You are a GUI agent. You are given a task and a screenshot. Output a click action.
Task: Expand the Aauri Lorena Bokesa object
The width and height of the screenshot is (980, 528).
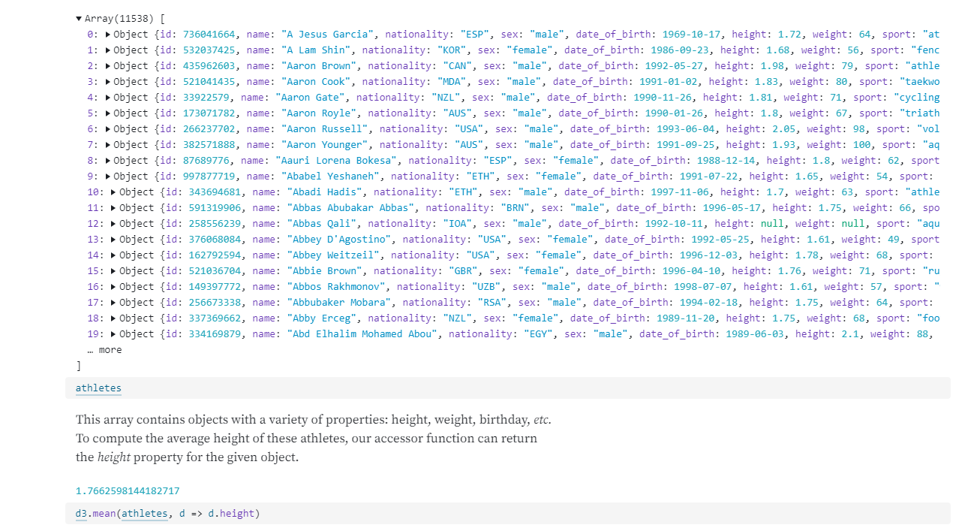coord(108,161)
